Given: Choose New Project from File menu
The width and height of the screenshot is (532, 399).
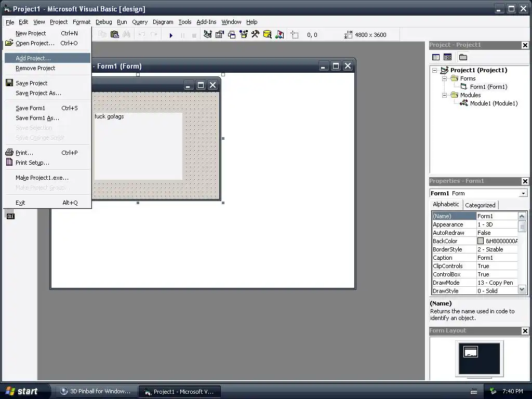Looking at the screenshot, I should pos(47,33).
